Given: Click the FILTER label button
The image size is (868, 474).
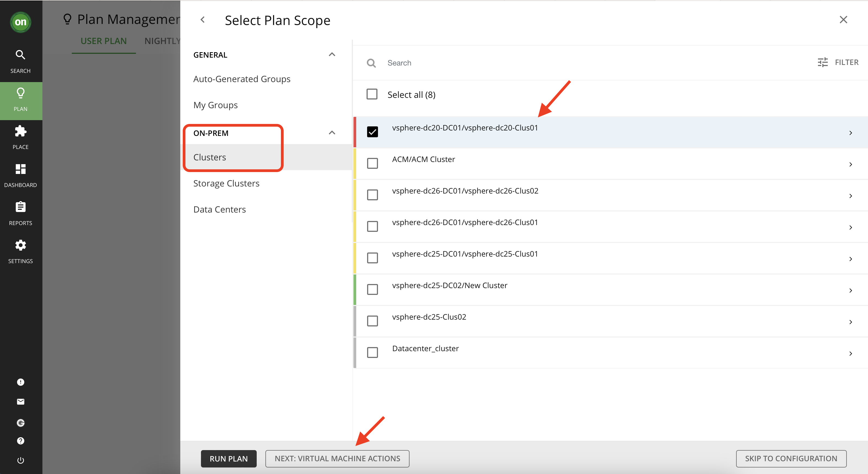Looking at the screenshot, I should 847,62.
